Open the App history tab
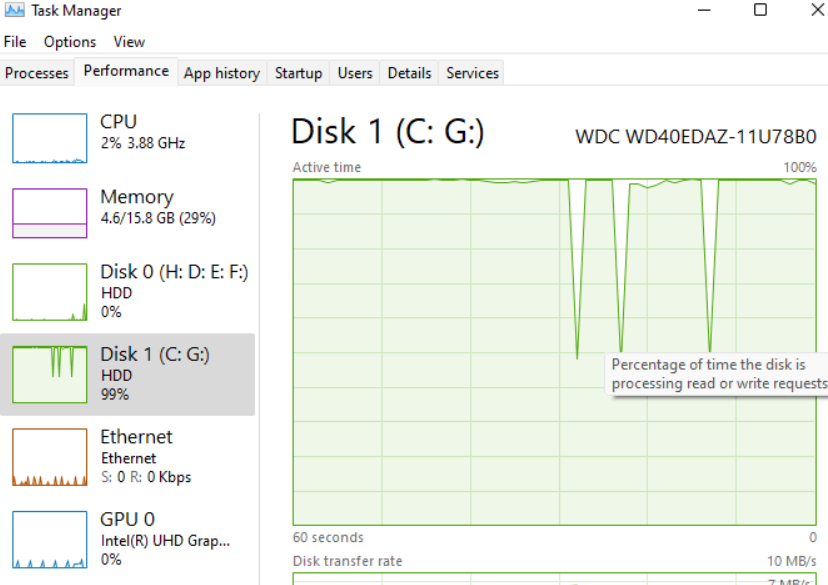 click(x=221, y=72)
